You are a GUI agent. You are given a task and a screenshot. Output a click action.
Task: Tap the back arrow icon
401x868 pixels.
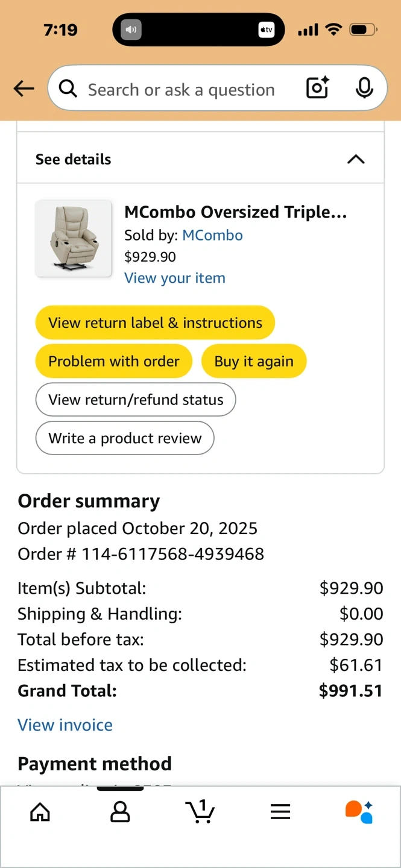pyautogui.click(x=24, y=89)
